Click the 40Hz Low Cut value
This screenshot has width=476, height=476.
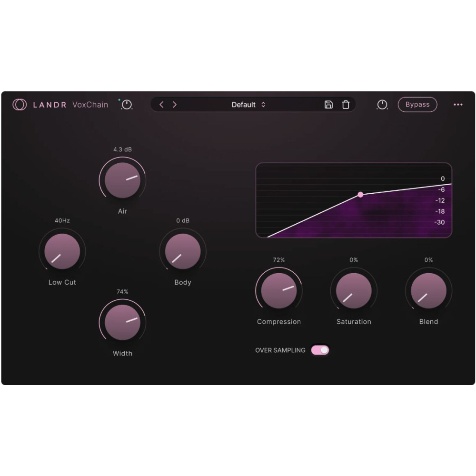coord(62,220)
